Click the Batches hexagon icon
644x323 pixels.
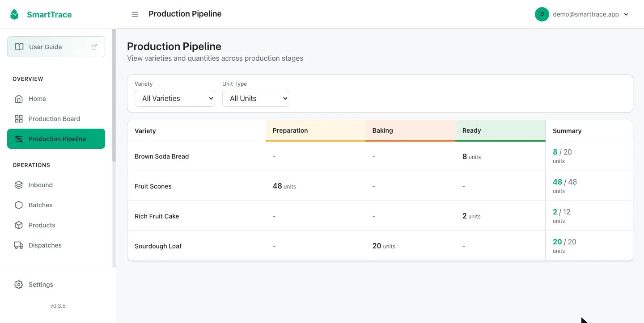pos(19,205)
